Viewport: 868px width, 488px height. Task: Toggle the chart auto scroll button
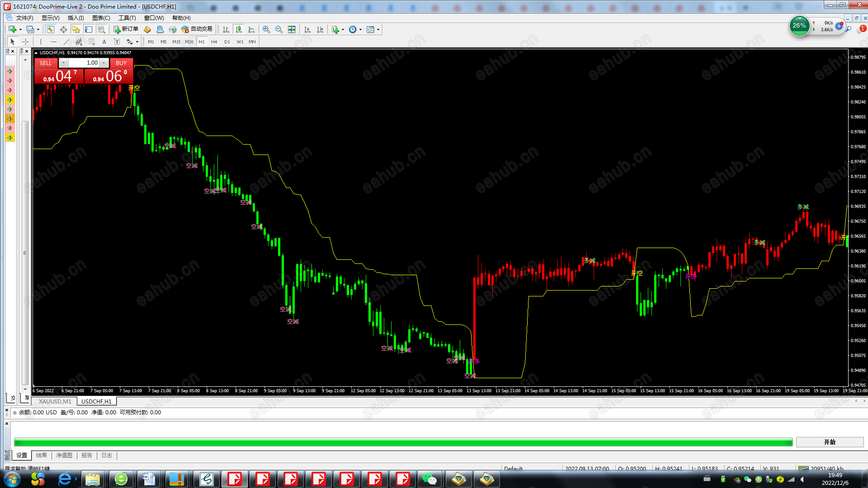pyautogui.click(x=307, y=29)
